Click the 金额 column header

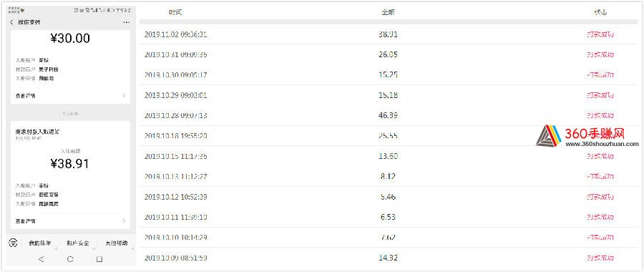coord(388,12)
